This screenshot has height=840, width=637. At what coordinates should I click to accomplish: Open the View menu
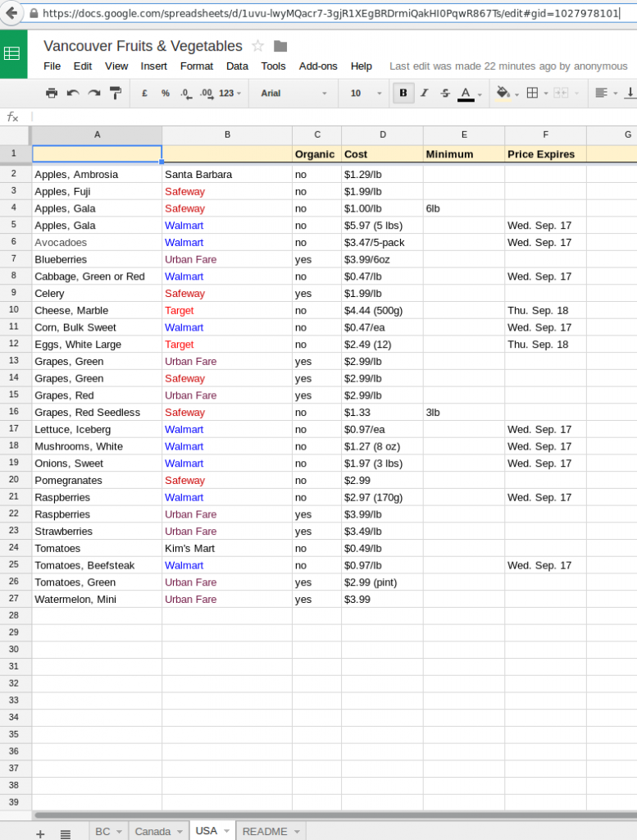pos(116,66)
